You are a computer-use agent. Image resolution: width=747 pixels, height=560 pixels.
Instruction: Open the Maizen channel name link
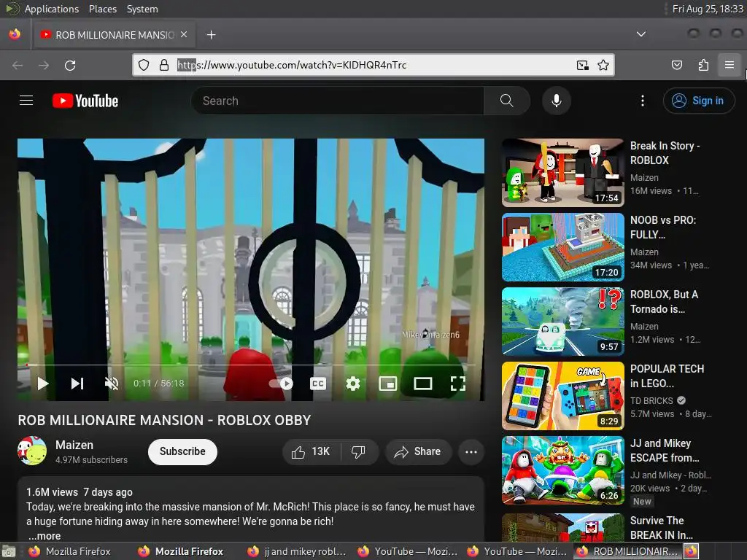[x=74, y=445]
